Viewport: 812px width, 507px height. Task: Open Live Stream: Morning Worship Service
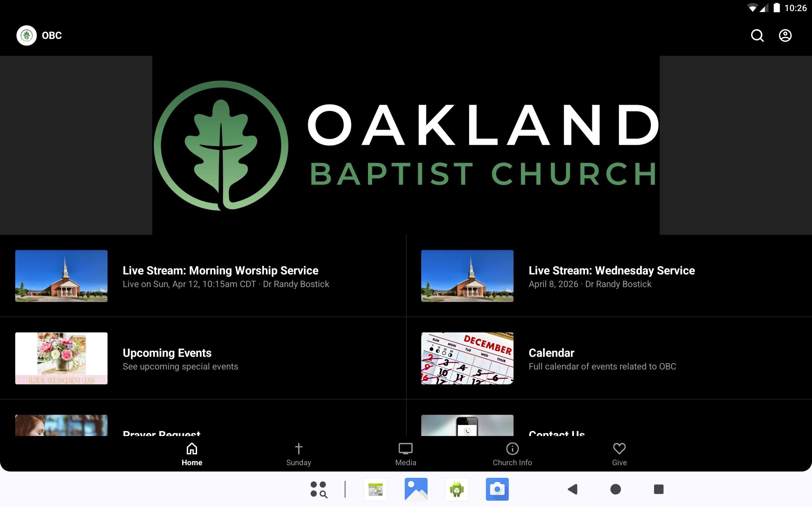tap(220, 276)
